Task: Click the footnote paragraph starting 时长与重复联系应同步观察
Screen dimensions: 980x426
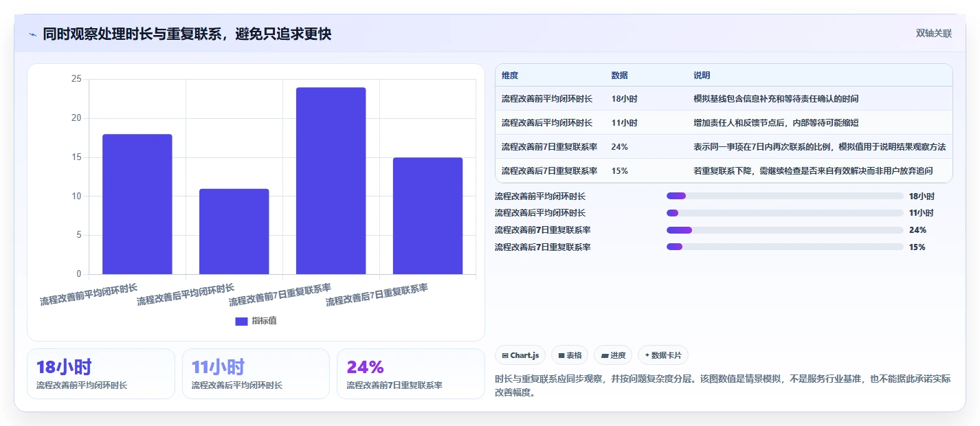Action: coord(722,385)
